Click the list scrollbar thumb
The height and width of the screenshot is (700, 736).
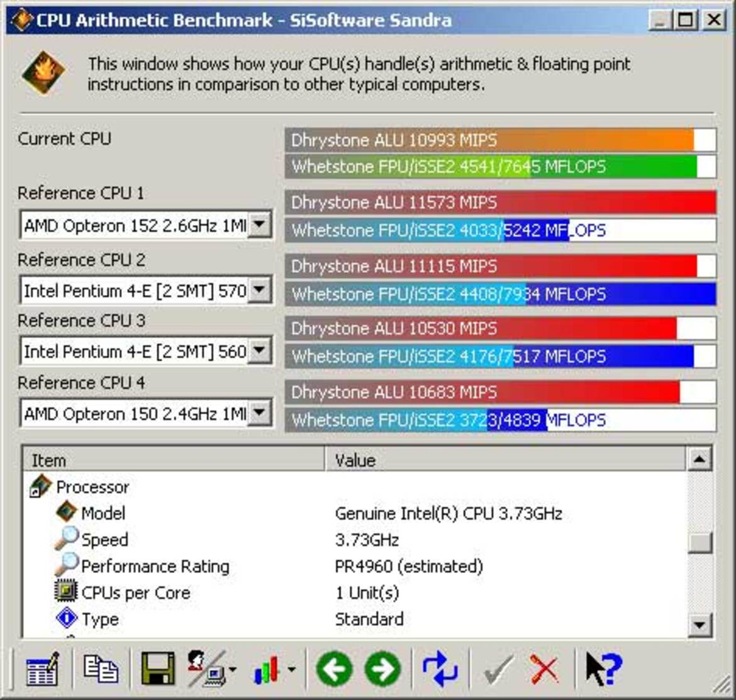pos(700,543)
